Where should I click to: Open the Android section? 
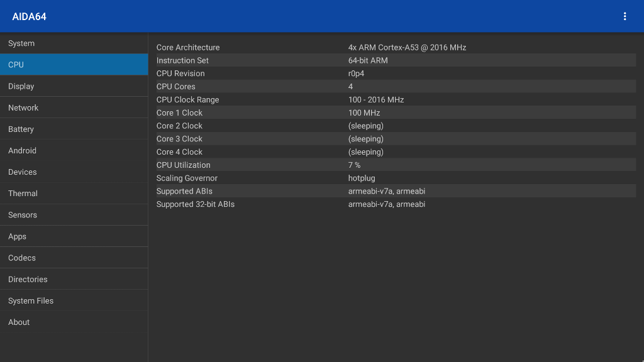coord(74,151)
